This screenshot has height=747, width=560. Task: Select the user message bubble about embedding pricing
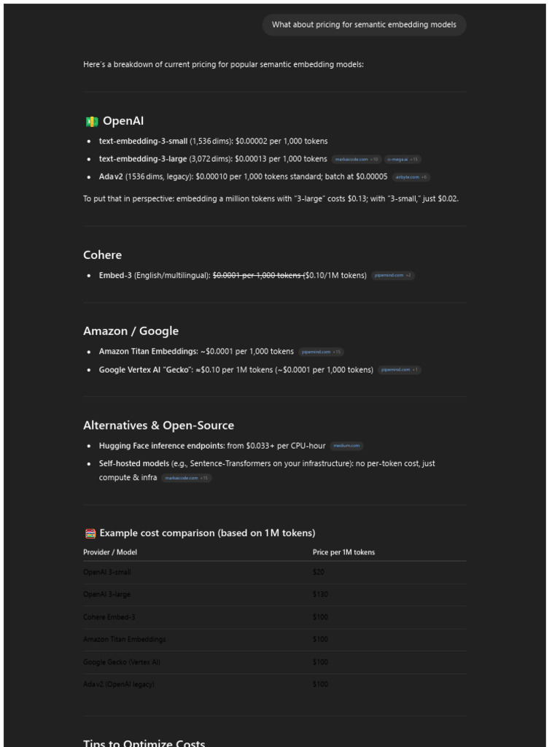[x=364, y=25]
